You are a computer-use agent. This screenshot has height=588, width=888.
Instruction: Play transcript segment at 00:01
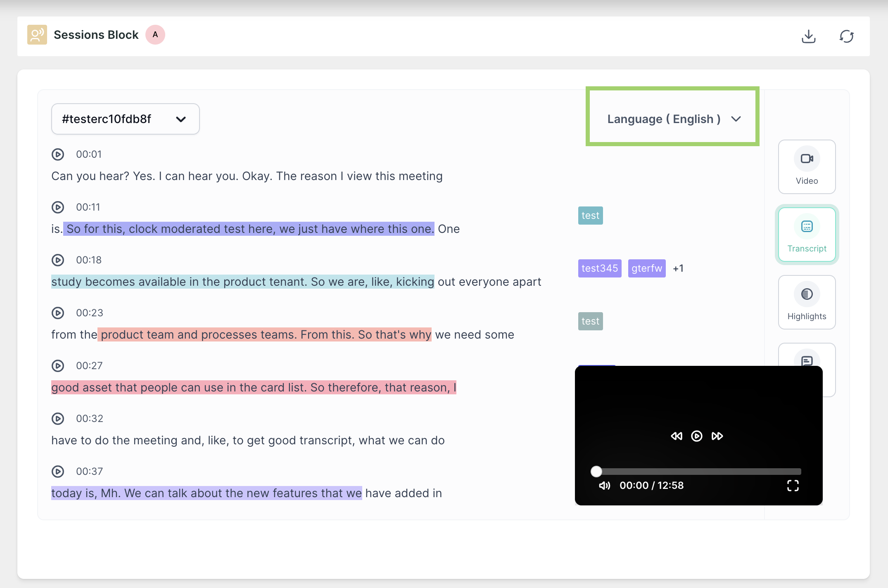pos(58,154)
